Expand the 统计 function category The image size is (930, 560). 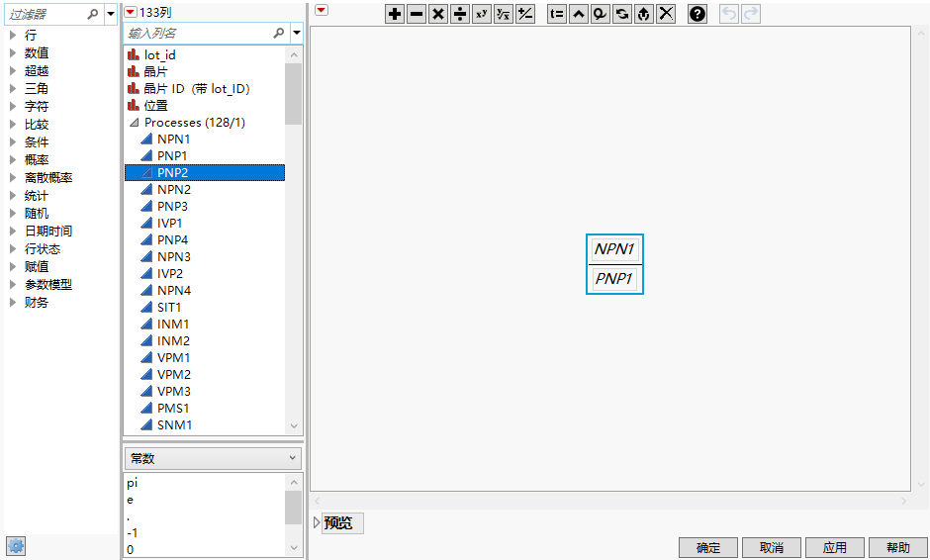coord(13,195)
